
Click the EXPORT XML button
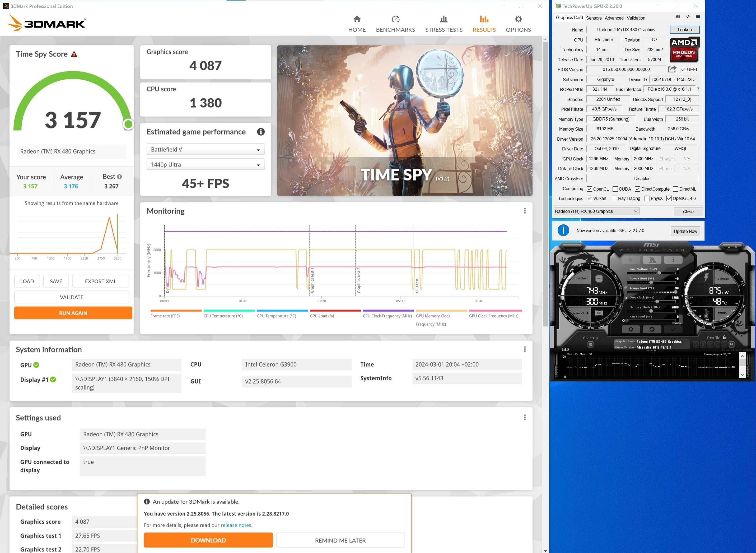(x=100, y=281)
